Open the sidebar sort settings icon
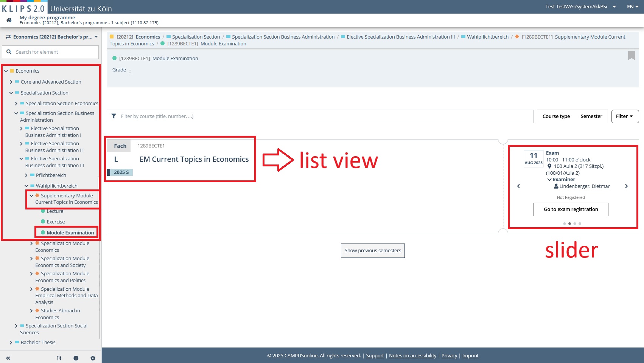This screenshot has height=363, width=644. (59, 358)
